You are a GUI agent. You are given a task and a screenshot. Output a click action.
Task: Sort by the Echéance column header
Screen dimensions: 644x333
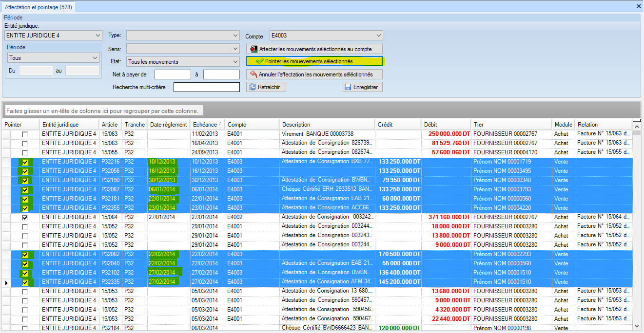[x=205, y=125]
